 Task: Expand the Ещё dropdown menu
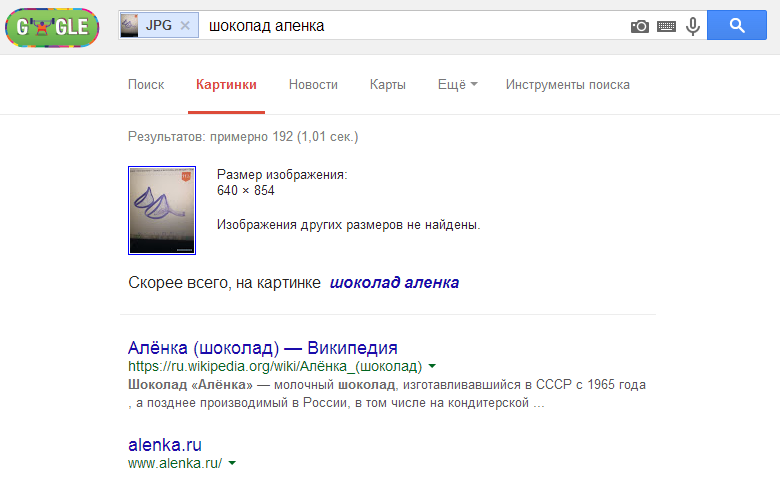click(458, 85)
